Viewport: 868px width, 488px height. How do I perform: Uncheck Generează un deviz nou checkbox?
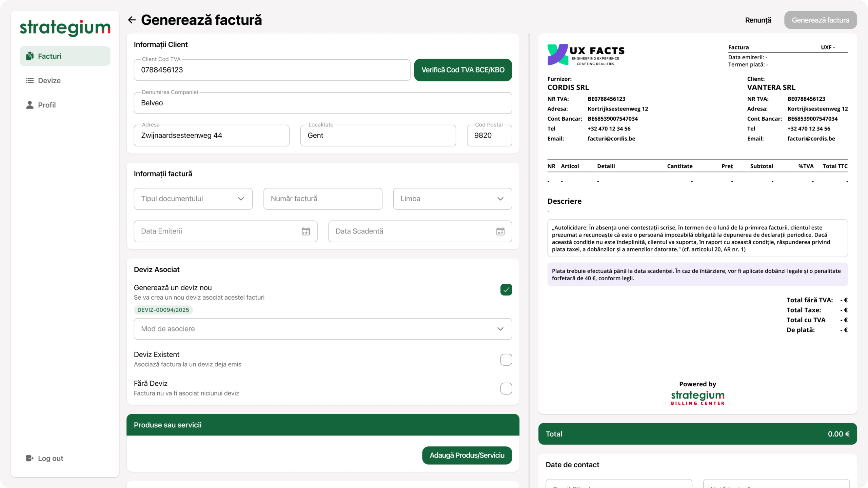pos(506,290)
